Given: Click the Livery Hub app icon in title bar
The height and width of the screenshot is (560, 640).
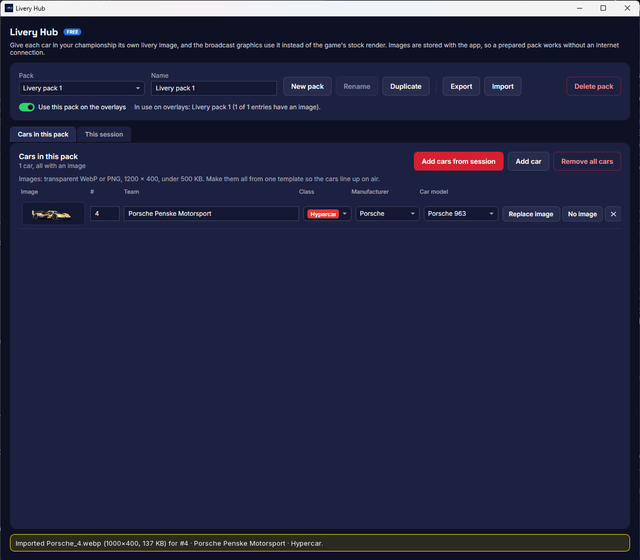Looking at the screenshot, I should pos(9,8).
